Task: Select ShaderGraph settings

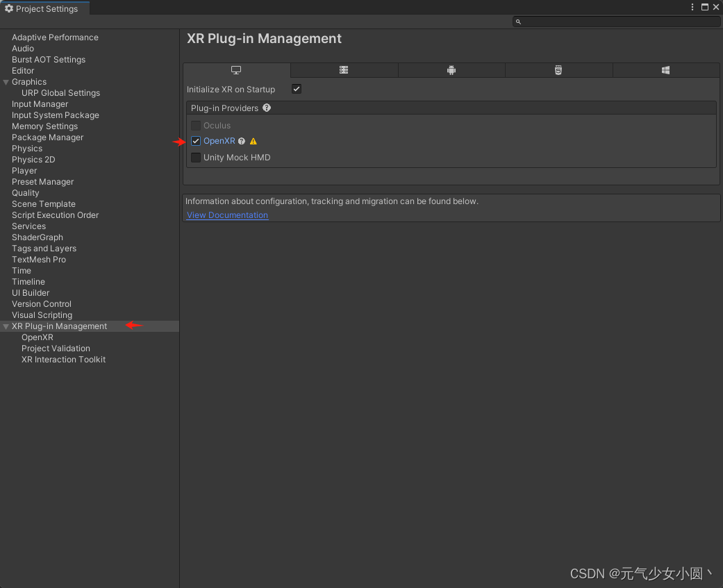Action: pyautogui.click(x=38, y=237)
